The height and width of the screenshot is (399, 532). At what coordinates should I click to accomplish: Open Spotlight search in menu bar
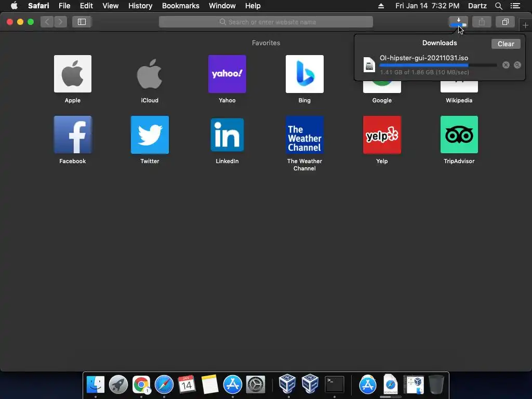498,6
